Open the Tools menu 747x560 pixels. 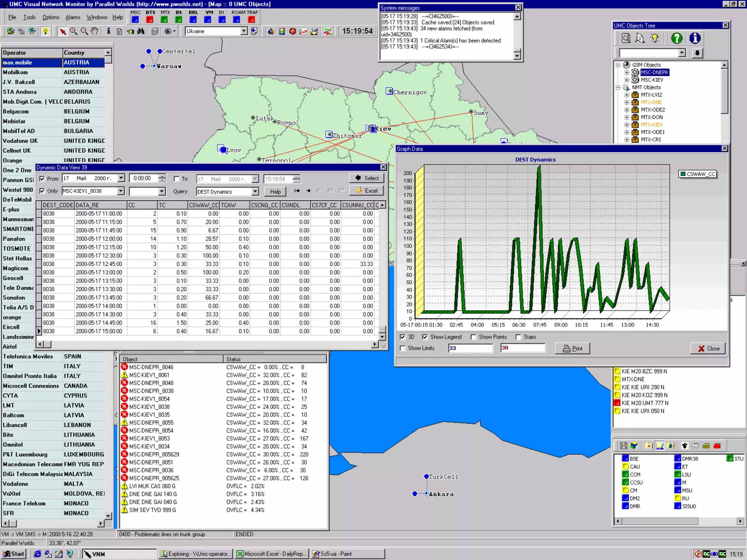point(29,17)
